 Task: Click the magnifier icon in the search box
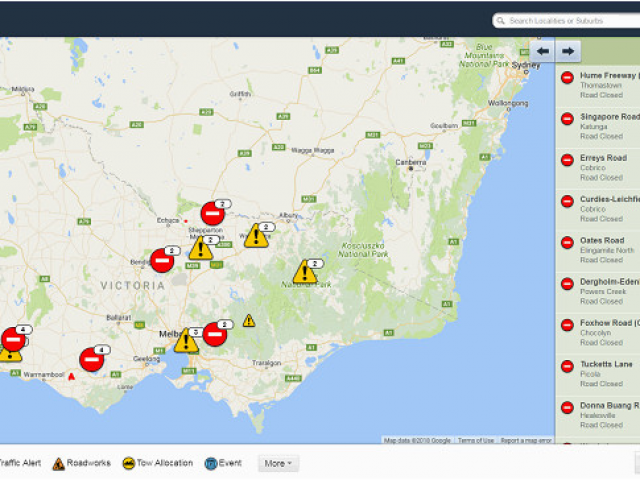[x=501, y=21]
